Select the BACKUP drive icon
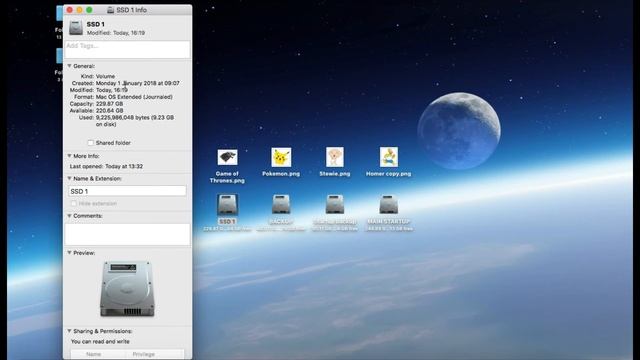Viewport: 640px width, 360px height. [281, 204]
